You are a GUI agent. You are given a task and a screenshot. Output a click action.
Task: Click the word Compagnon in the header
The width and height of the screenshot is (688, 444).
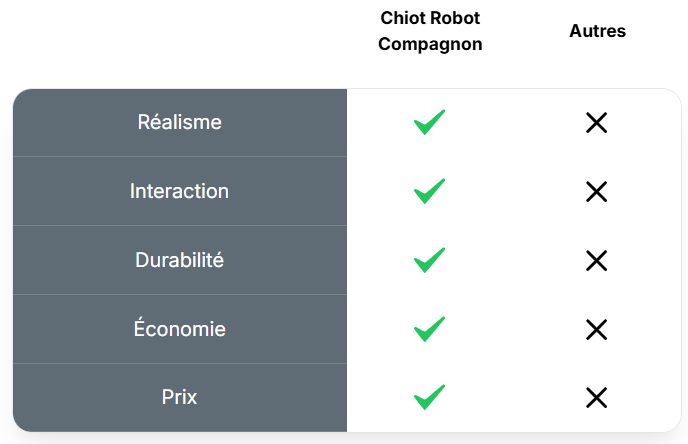(430, 45)
